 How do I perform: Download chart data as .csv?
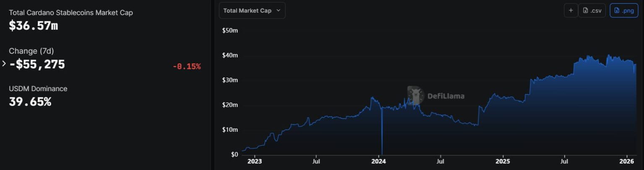[x=592, y=10]
